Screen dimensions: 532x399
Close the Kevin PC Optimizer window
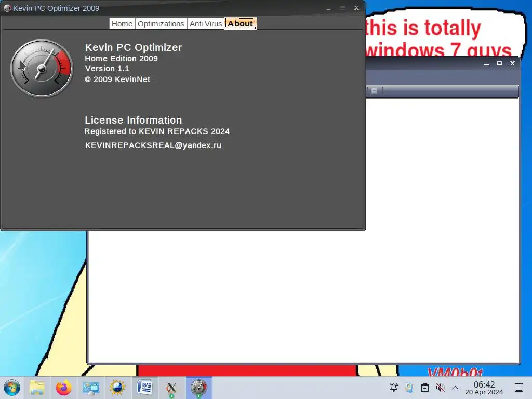tap(356, 8)
